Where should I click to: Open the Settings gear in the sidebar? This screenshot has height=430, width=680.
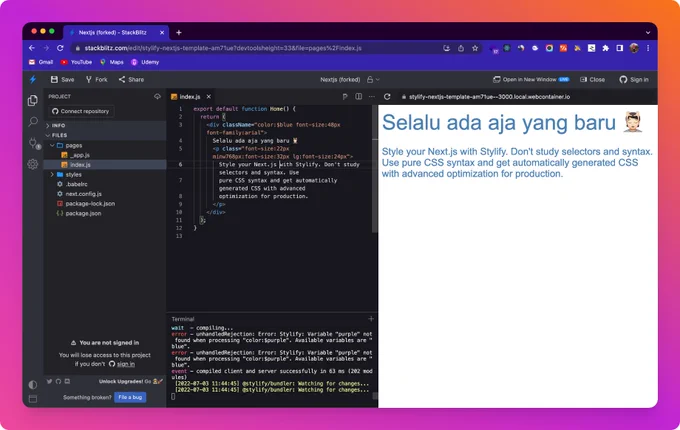33,164
